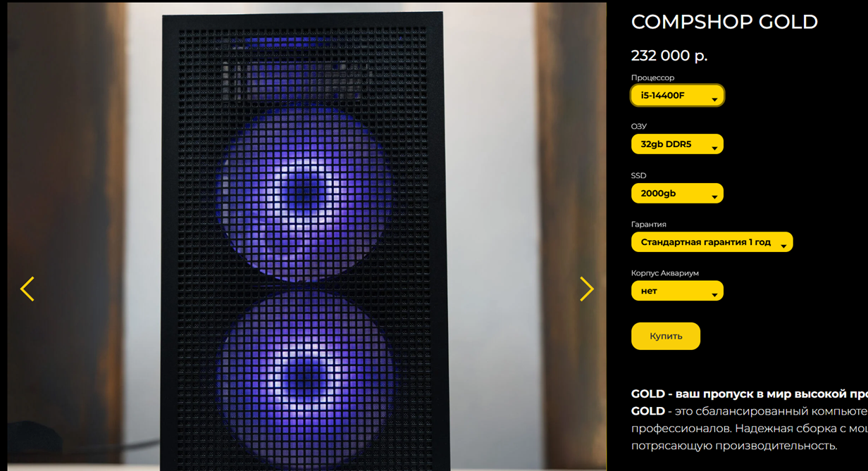
Task: Click the small arrow inside the i5-14400F selector
Action: [714, 99]
